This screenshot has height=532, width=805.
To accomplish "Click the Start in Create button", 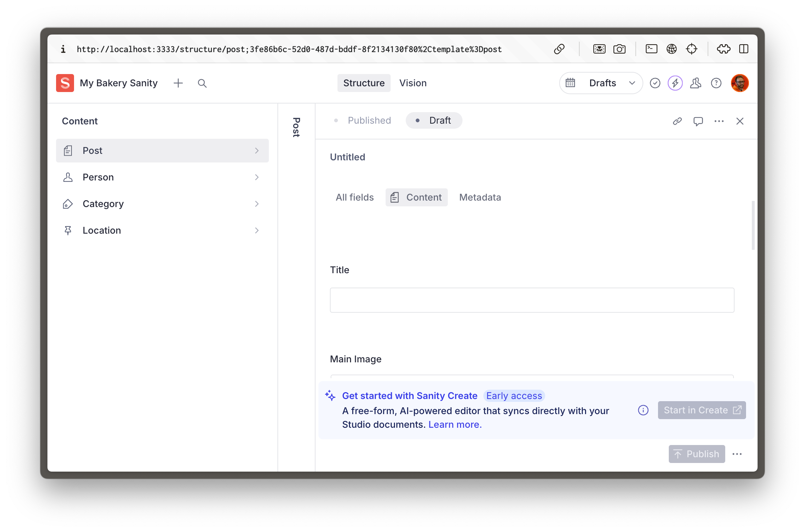I will pyautogui.click(x=701, y=410).
